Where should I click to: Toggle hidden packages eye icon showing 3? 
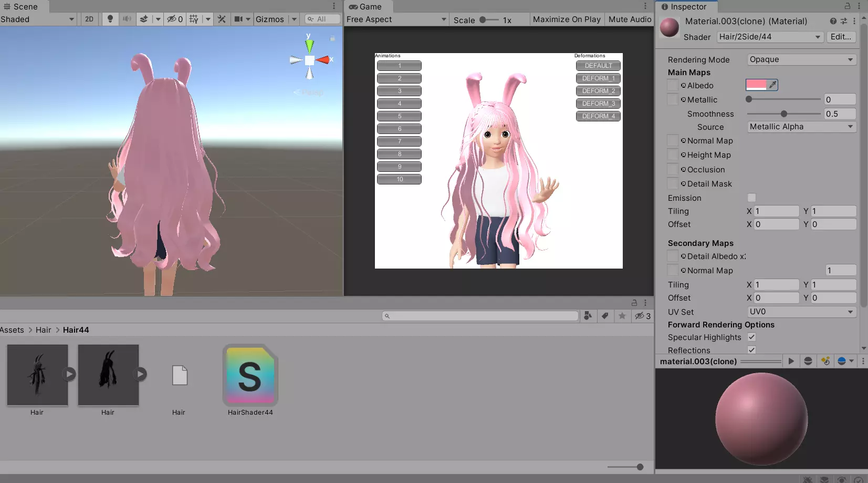click(643, 316)
